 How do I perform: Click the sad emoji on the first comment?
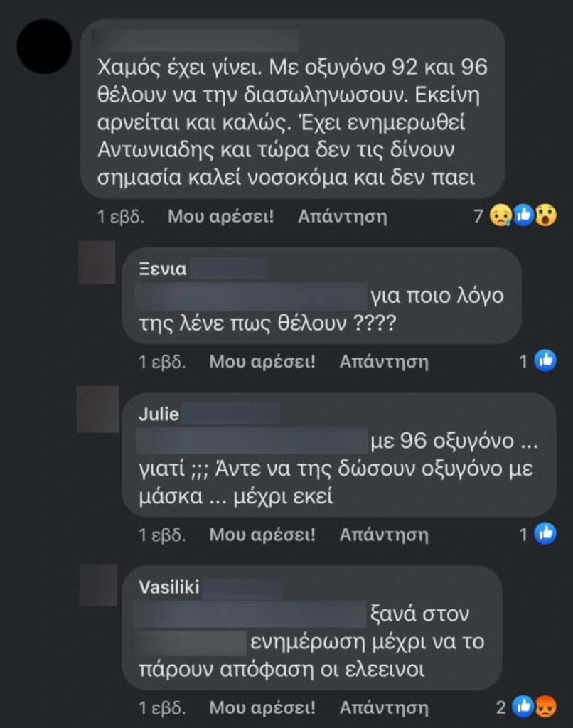coord(501,216)
